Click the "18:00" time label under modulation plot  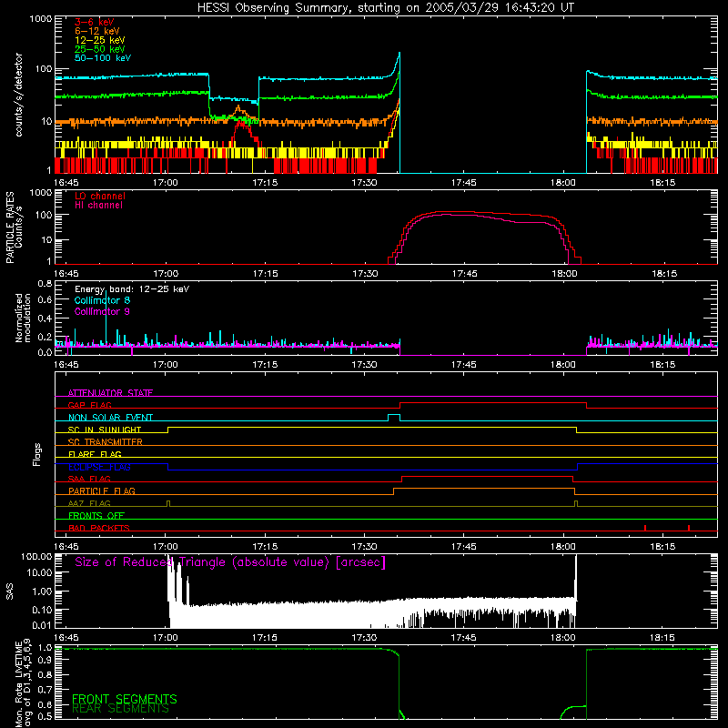(x=562, y=365)
